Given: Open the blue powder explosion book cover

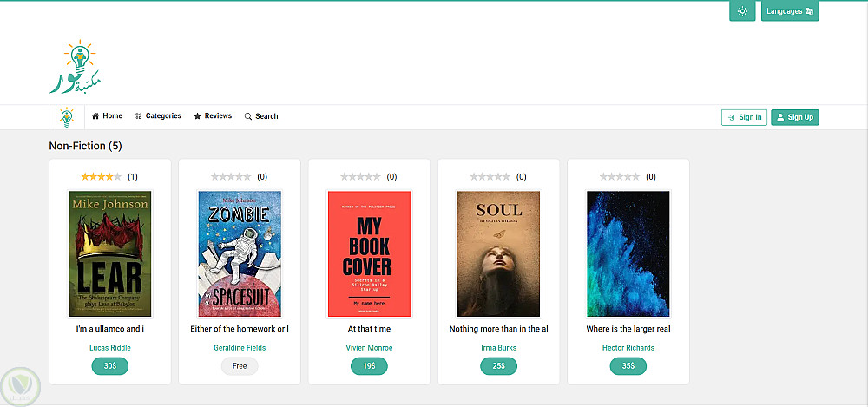Looking at the screenshot, I should click(x=628, y=253).
